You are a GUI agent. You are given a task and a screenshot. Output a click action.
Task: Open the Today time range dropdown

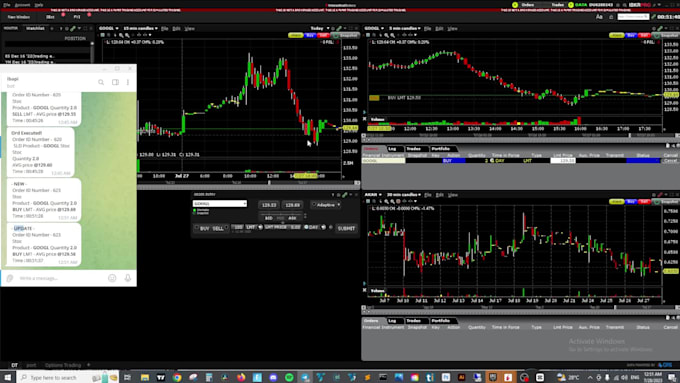tap(320, 29)
